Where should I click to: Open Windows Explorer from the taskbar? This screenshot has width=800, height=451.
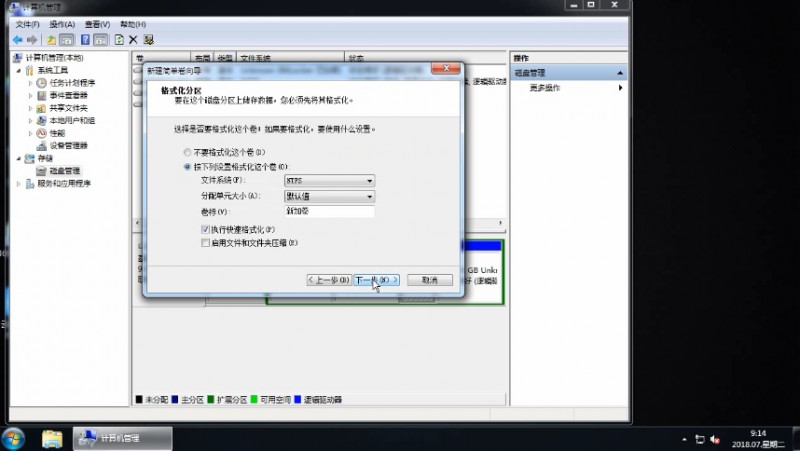coord(52,439)
